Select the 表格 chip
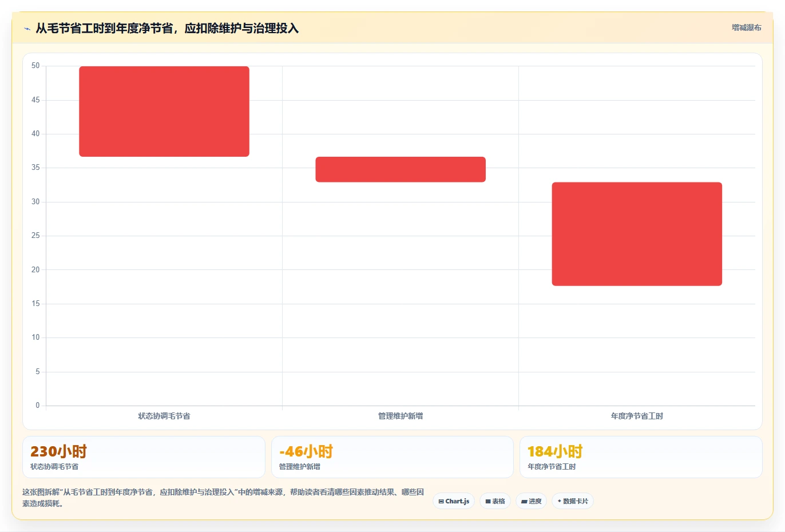 (x=495, y=501)
